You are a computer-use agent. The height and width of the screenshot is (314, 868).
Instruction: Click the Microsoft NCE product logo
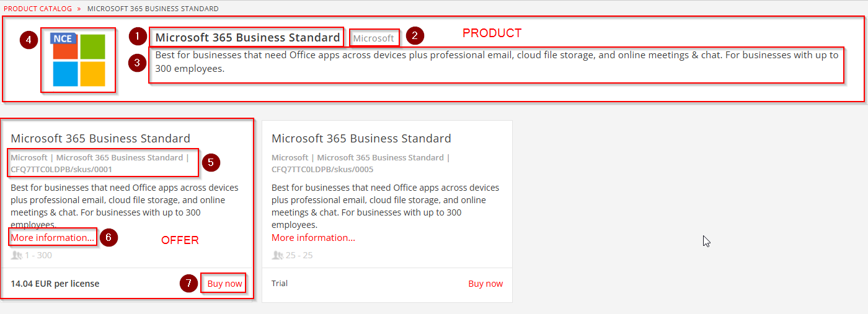[78, 59]
